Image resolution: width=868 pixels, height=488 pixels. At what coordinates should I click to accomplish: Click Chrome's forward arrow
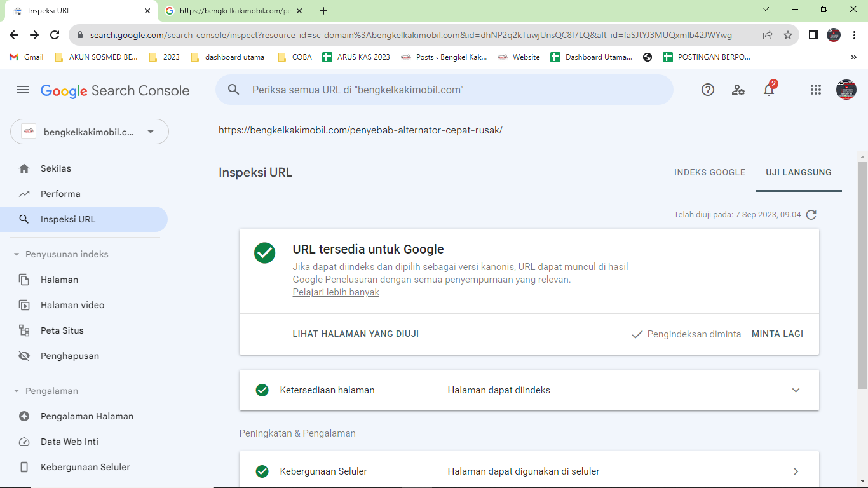(x=34, y=35)
